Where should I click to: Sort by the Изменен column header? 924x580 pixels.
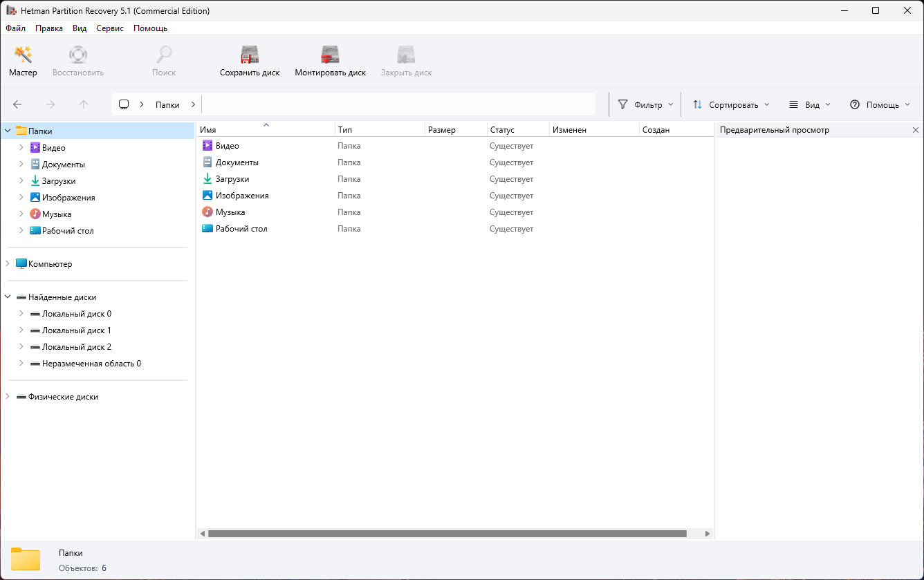(x=594, y=130)
